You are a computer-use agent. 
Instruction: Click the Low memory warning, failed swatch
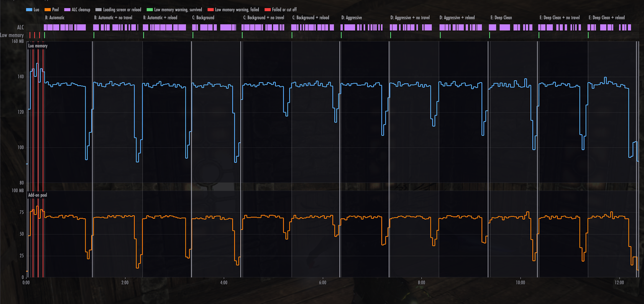pos(210,10)
